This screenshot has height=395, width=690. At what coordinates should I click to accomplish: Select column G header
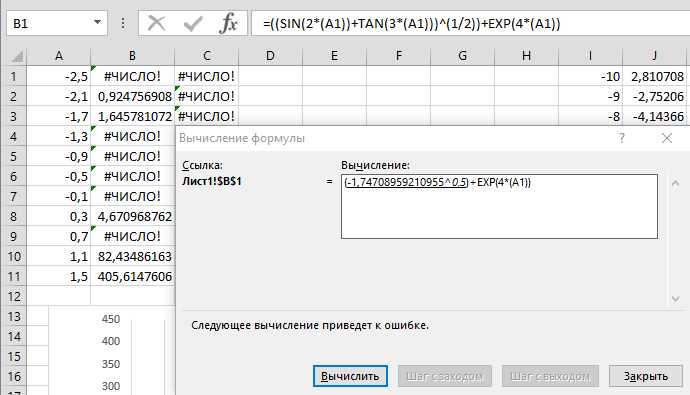click(462, 56)
